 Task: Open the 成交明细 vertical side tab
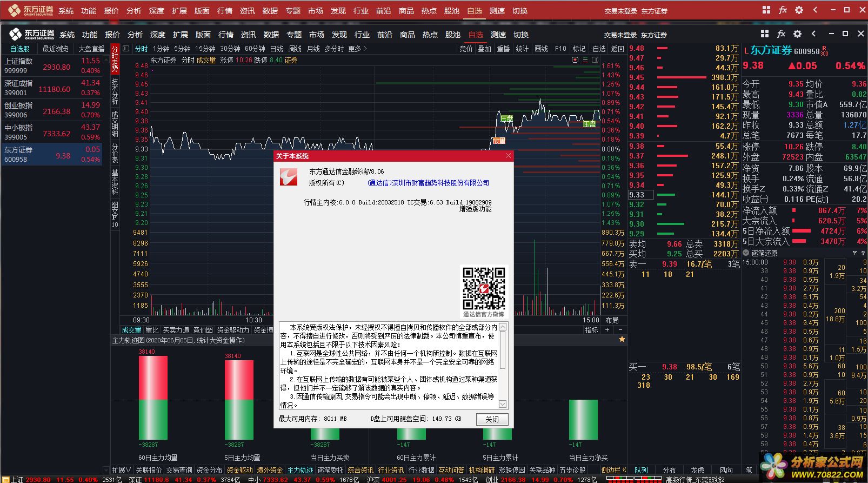click(115, 124)
